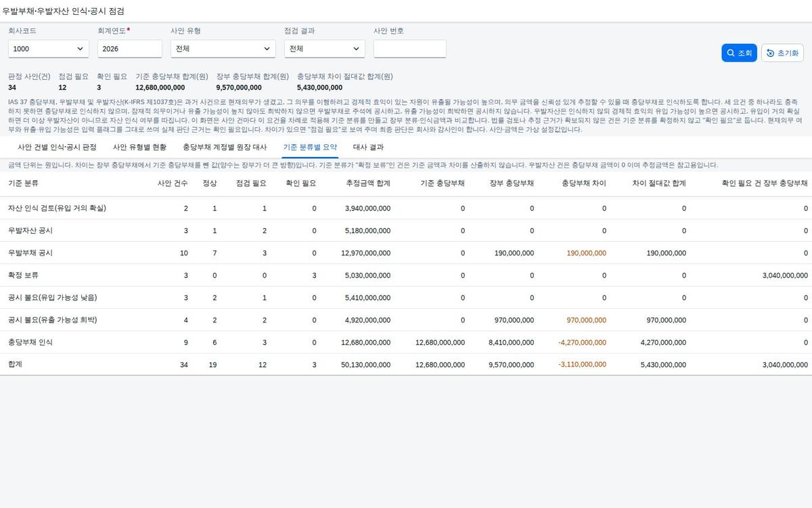Click the 추정금액 합계 column header
This screenshot has height=508, width=812.
368,183
